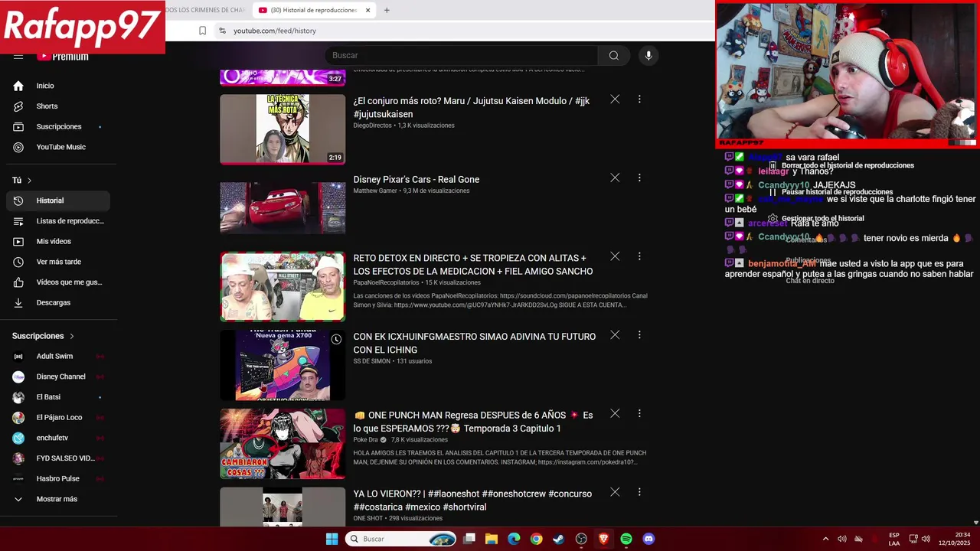Remove Disney Pixar's Cars video from history

pos(615,178)
